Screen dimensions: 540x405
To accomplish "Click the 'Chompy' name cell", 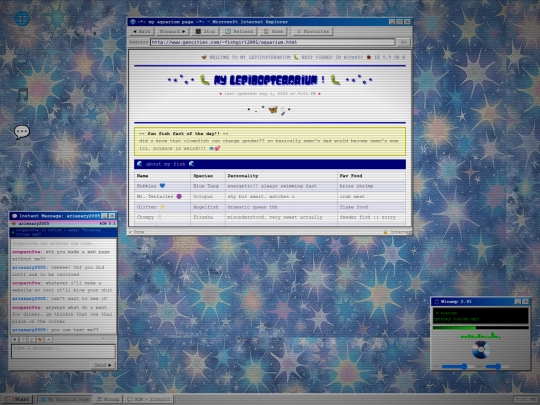I will pos(162,217).
